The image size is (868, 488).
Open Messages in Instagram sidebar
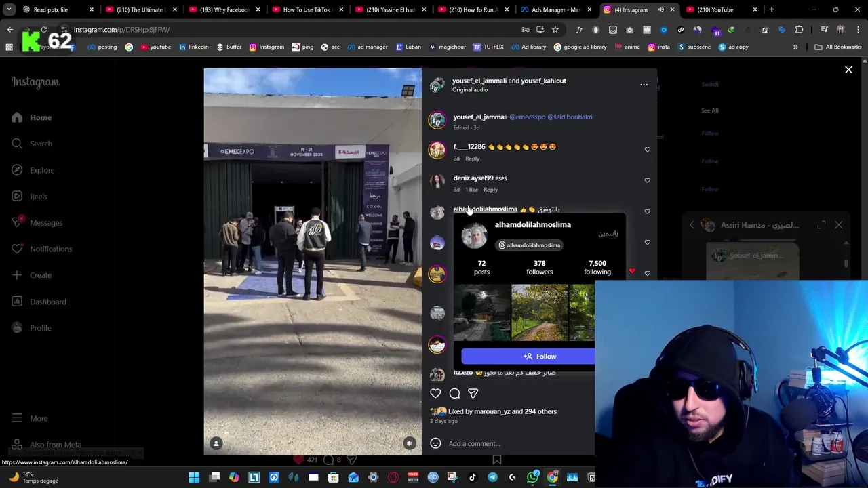[37, 222]
